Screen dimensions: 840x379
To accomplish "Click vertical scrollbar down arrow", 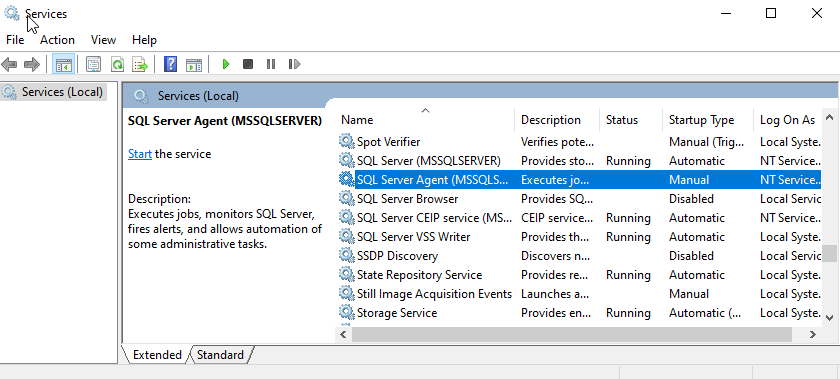I will (x=829, y=317).
